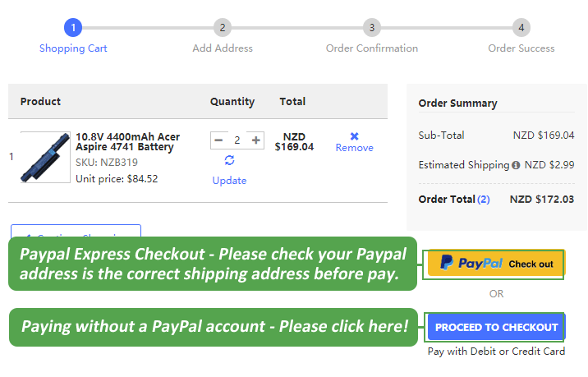Select step 1 Shopping Cart circle
Image resolution: width=588 pixels, height=377 pixels.
point(73,28)
